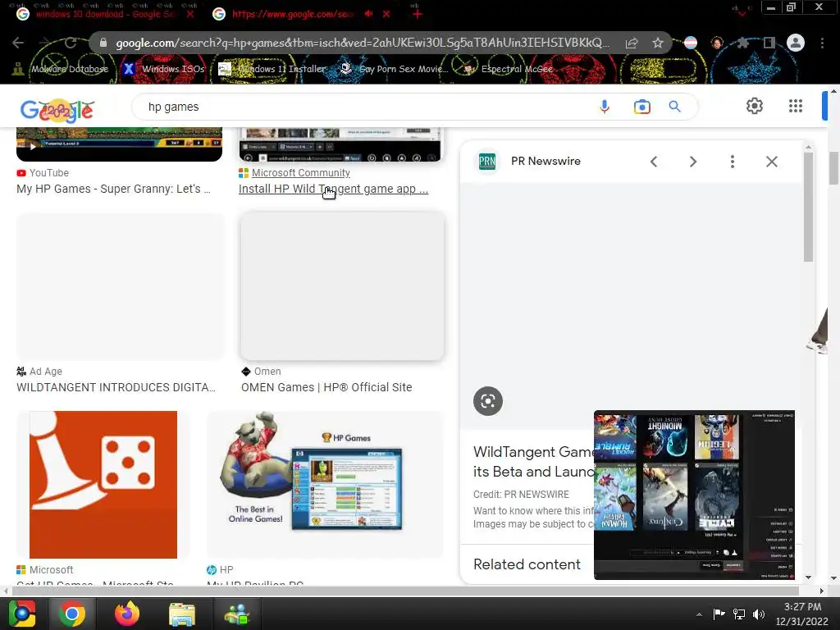840x630 pixels.
Task: Bookmark this page with the star icon
Action: click(x=658, y=43)
